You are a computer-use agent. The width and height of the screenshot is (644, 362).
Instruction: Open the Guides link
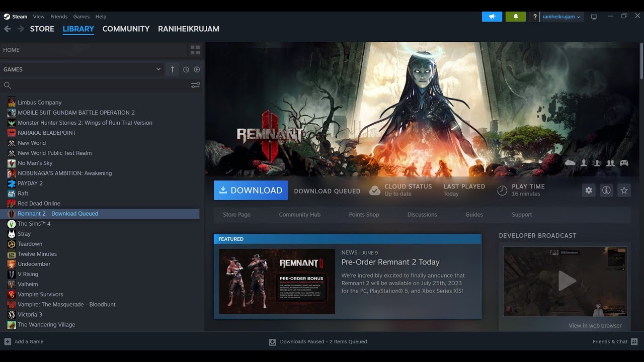click(474, 214)
